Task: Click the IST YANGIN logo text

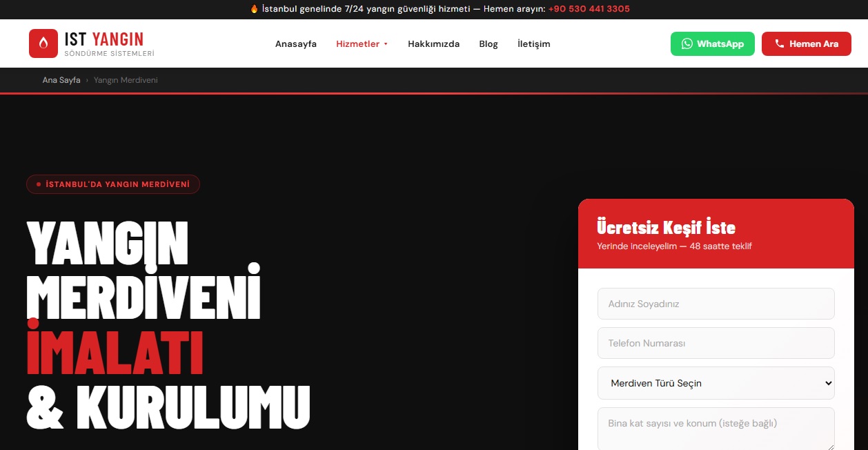Action: (104, 39)
